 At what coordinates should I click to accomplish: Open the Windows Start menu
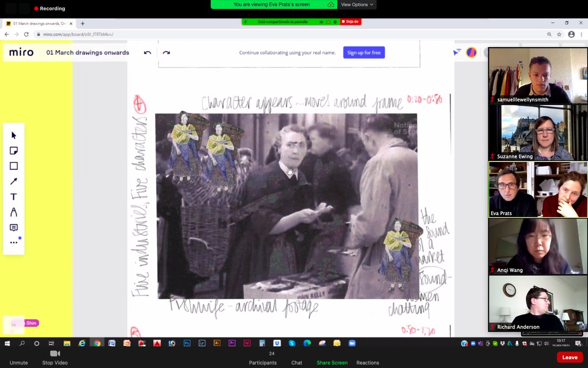(7, 343)
